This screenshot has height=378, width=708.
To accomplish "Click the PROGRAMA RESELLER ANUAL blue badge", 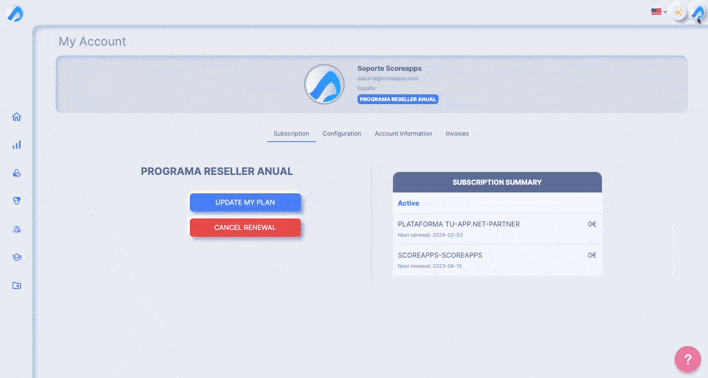I will pos(398,99).
